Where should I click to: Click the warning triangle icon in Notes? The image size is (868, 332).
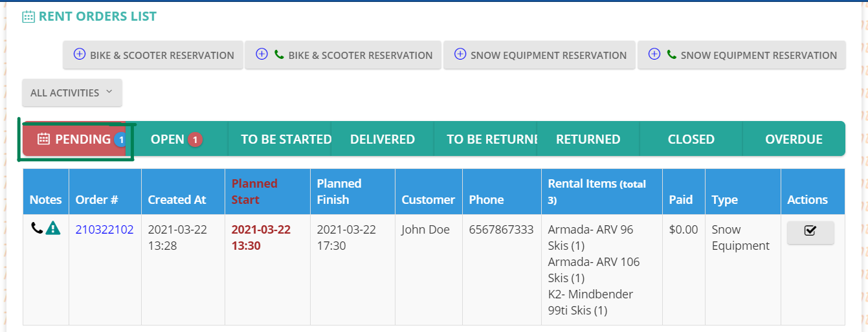(x=53, y=228)
